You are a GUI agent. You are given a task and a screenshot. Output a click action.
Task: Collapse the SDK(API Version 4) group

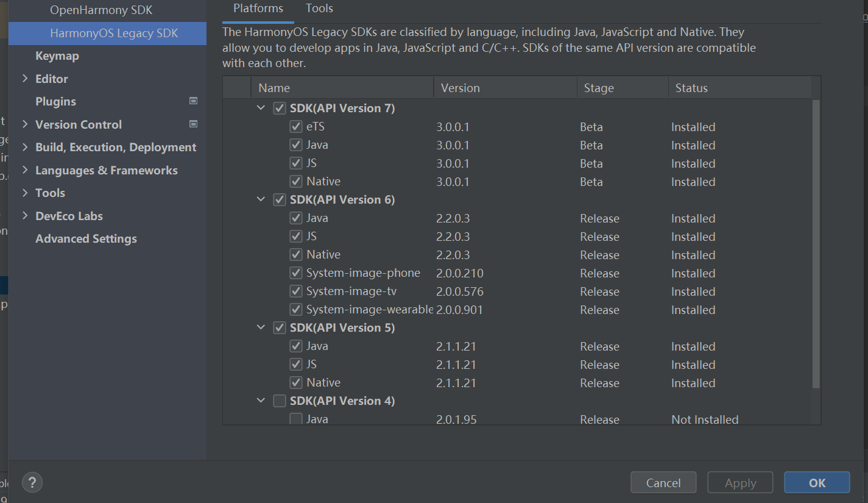point(261,401)
